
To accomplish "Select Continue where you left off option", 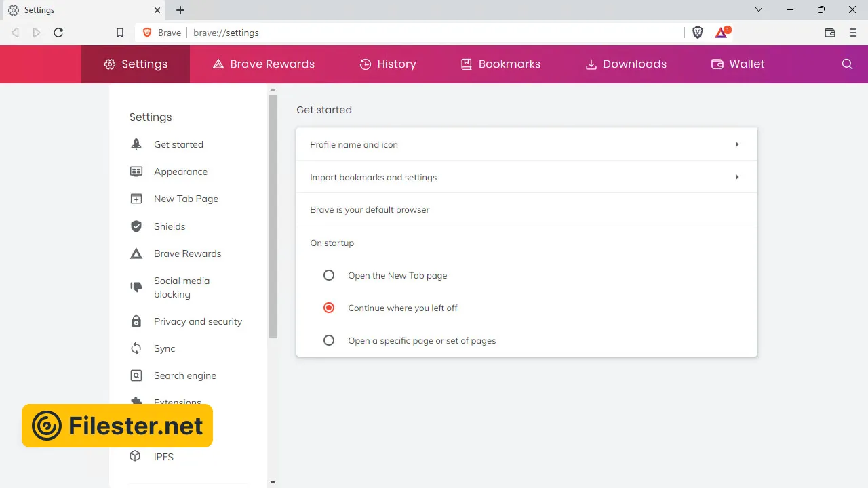I will coord(329,308).
